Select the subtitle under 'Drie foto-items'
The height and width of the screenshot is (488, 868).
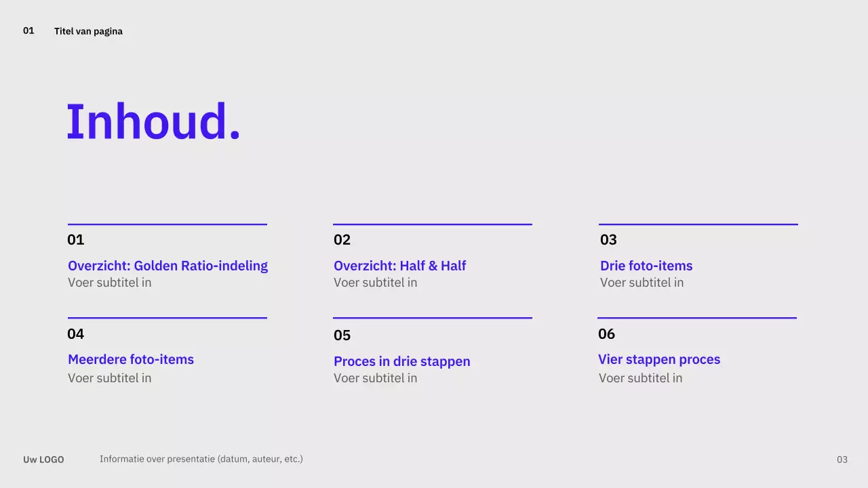tap(642, 283)
